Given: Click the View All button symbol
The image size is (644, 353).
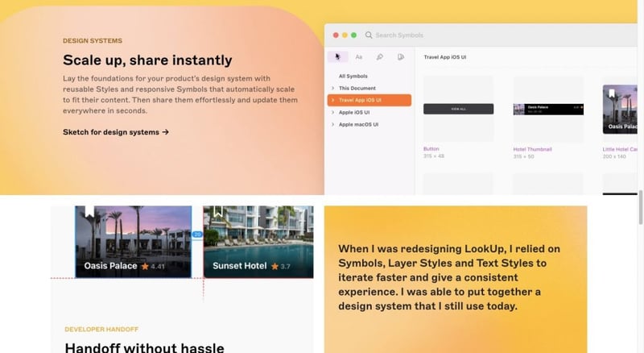Looking at the screenshot, I should tap(458, 109).
